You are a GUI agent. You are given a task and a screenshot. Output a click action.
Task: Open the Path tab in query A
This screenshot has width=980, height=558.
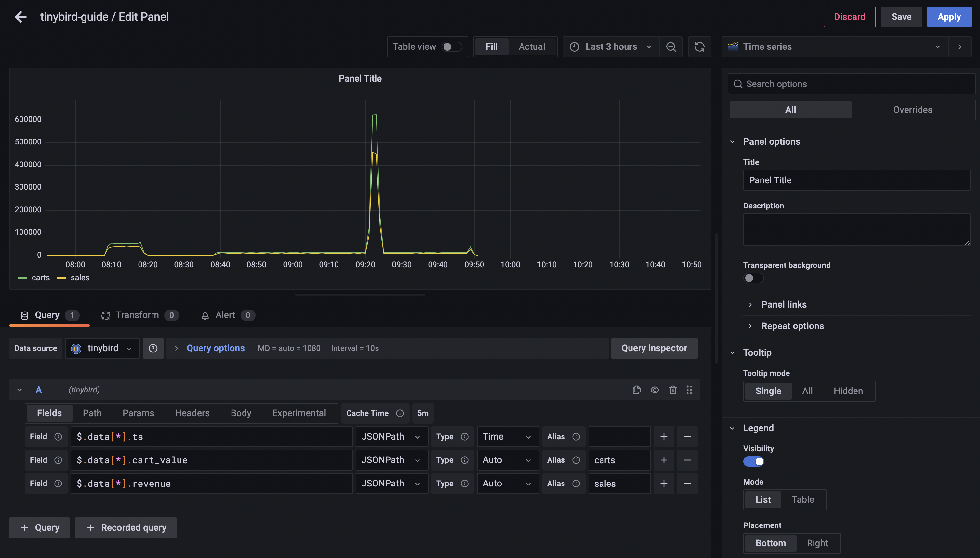click(x=92, y=413)
